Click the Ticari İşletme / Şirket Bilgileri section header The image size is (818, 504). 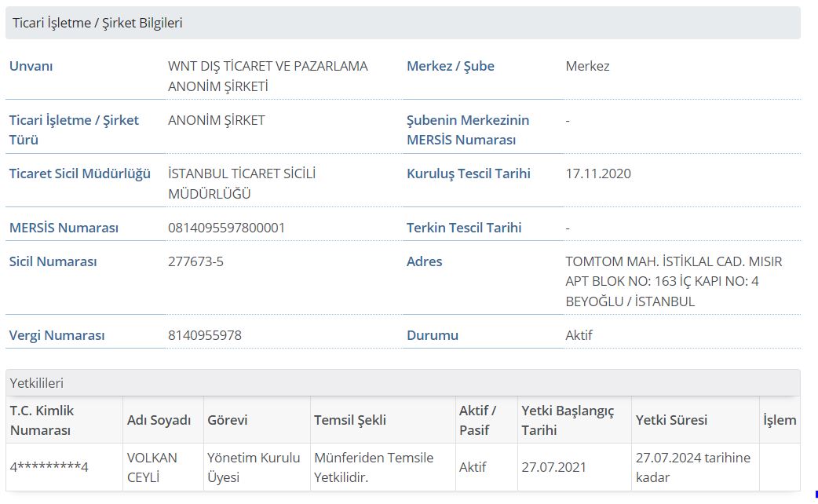(97, 23)
